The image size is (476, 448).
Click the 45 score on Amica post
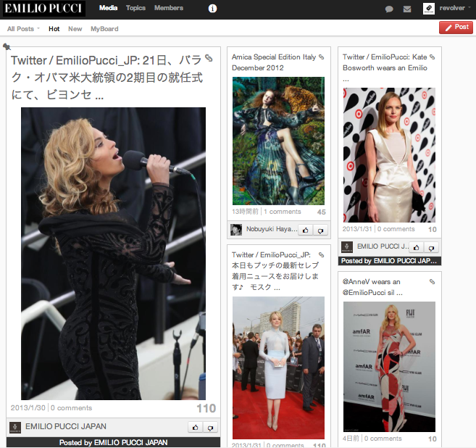(x=322, y=212)
